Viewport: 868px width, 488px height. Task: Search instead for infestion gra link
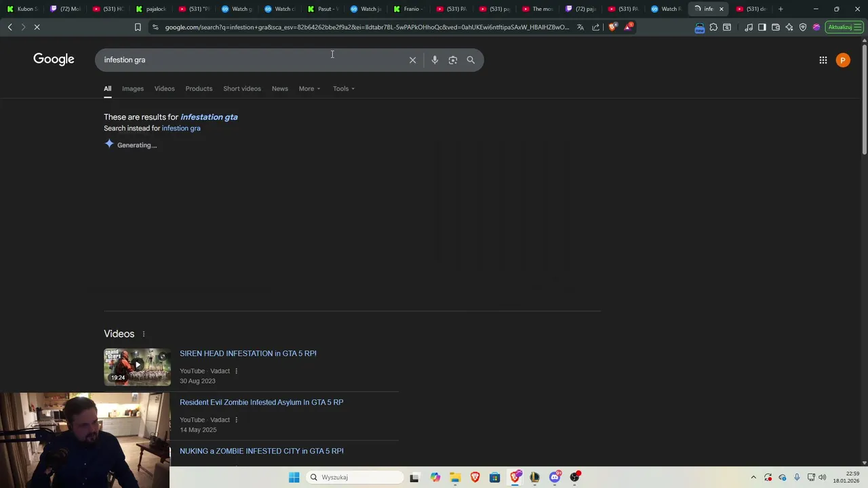click(181, 128)
